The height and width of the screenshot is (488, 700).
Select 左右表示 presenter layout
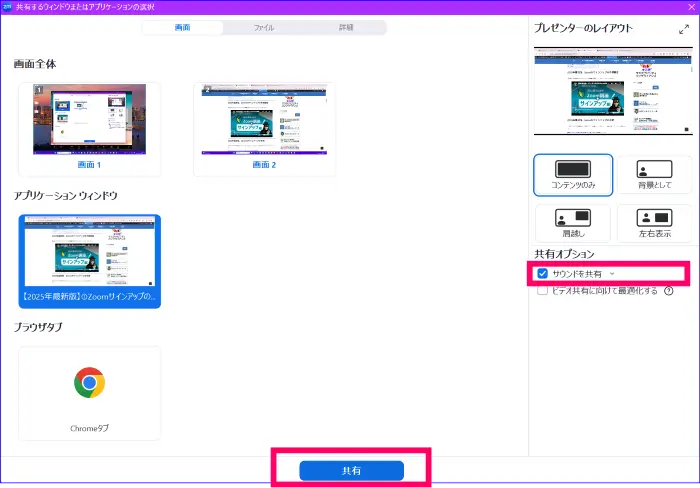pos(654,223)
